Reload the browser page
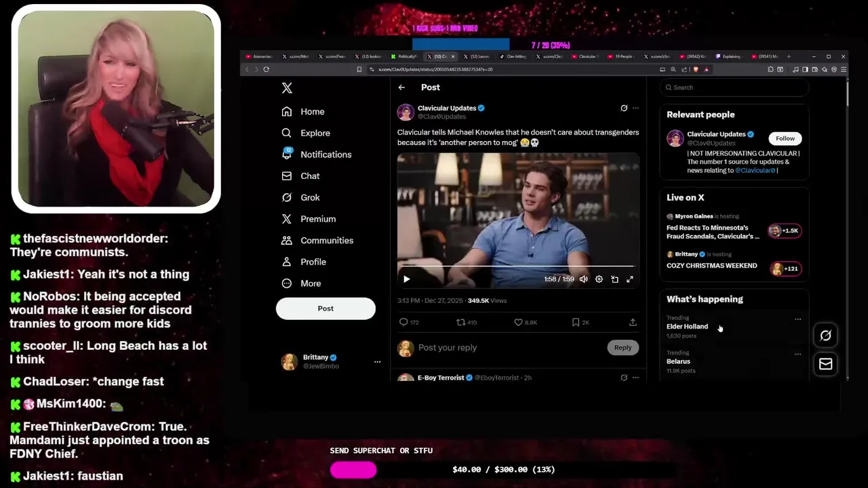Viewport: 868px width, 488px height. (x=266, y=69)
